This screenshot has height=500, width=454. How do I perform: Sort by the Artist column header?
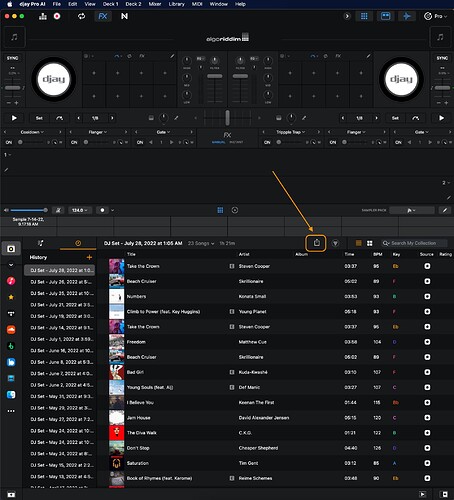244,254
